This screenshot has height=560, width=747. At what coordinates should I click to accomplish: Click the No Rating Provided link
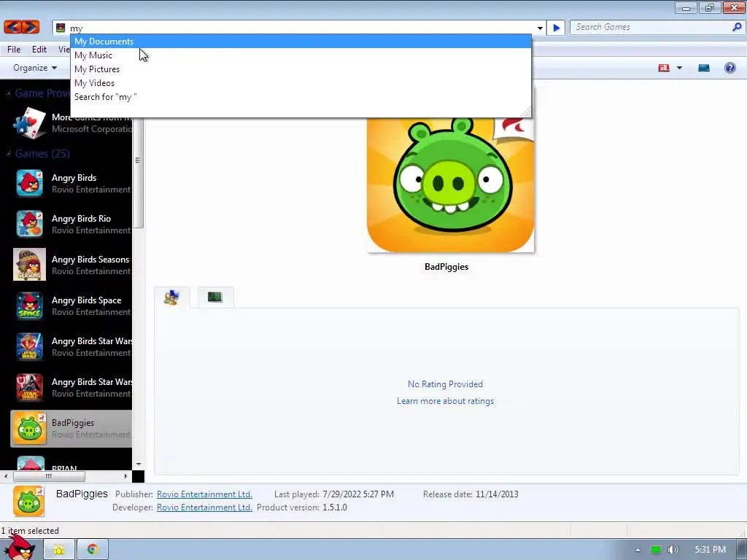coord(446,384)
